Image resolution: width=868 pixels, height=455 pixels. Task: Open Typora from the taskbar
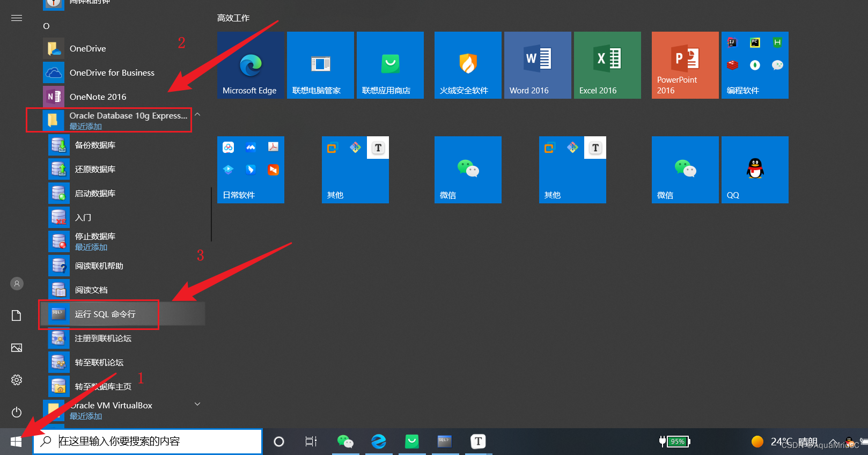[478, 442]
